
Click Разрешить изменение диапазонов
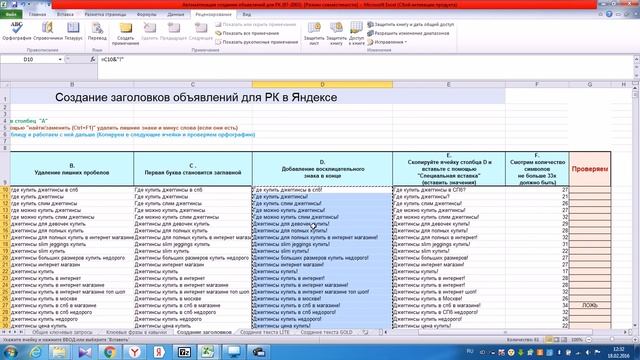point(408,33)
